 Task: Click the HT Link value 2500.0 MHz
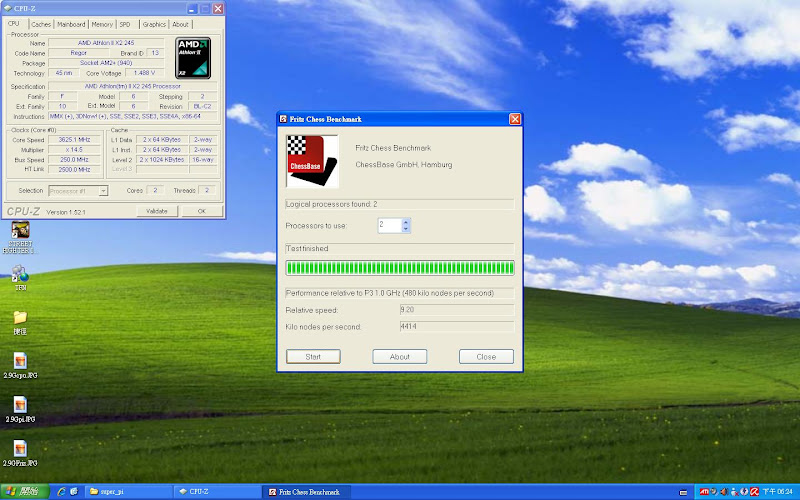74,169
